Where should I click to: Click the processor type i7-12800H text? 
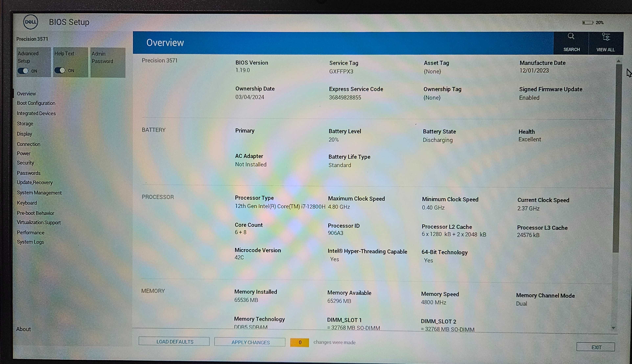(280, 207)
